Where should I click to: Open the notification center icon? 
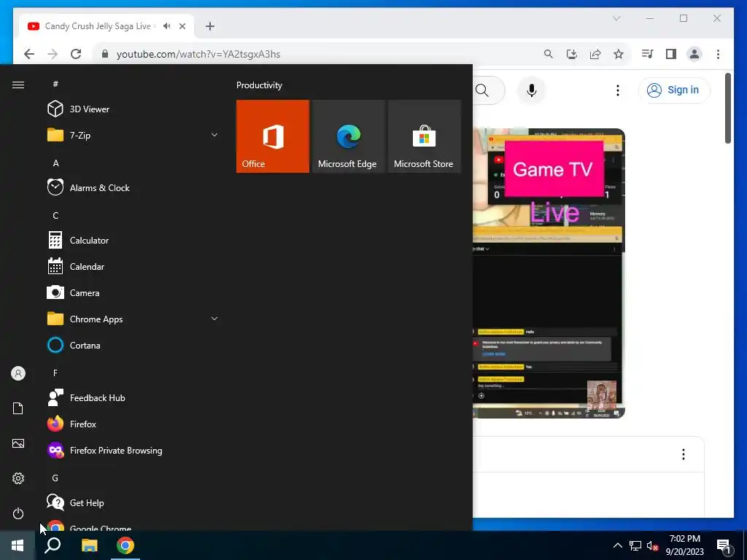pos(724,546)
